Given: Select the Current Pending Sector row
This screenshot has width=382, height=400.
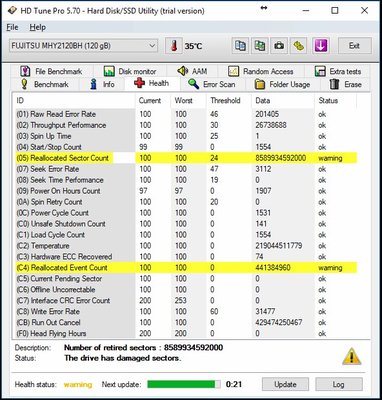Looking at the screenshot, I should pyautogui.click(x=185, y=279).
